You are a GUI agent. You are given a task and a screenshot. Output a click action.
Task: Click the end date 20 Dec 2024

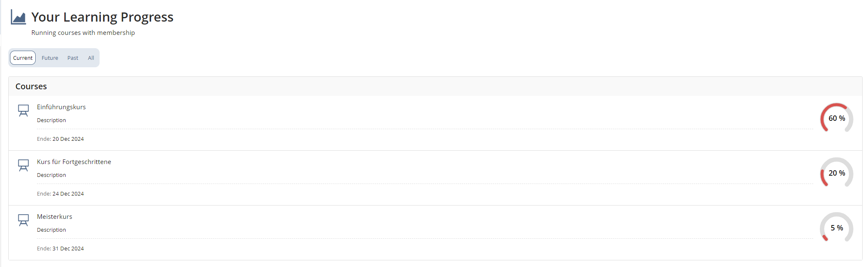pos(68,139)
